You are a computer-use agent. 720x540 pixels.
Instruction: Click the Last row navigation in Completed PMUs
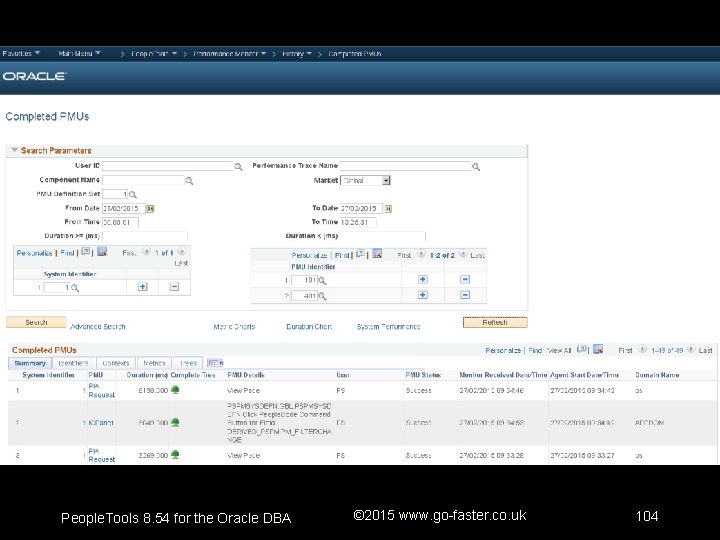pyautogui.click(x=705, y=350)
